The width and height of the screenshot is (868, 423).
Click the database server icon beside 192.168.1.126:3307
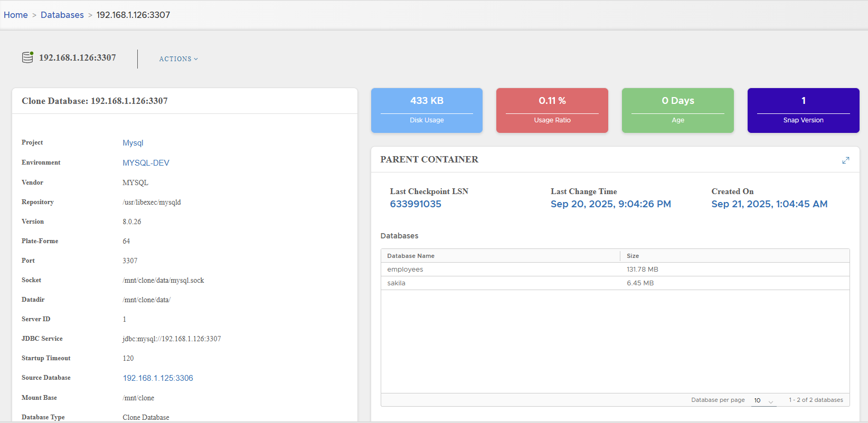(x=27, y=57)
